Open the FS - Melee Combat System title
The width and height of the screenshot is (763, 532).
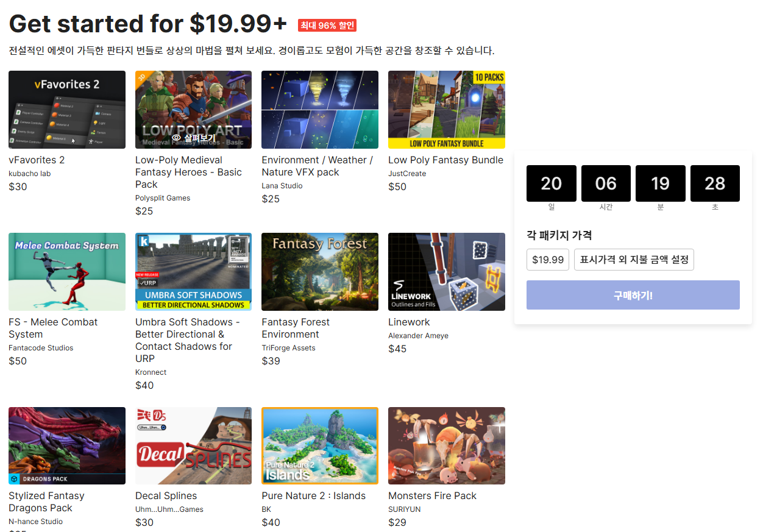tap(53, 328)
